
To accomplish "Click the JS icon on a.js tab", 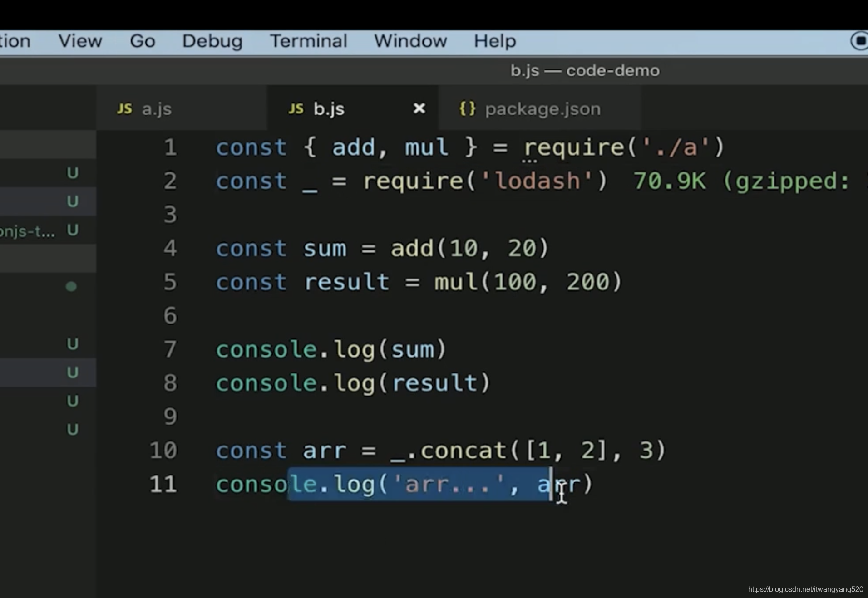I will click(x=124, y=109).
